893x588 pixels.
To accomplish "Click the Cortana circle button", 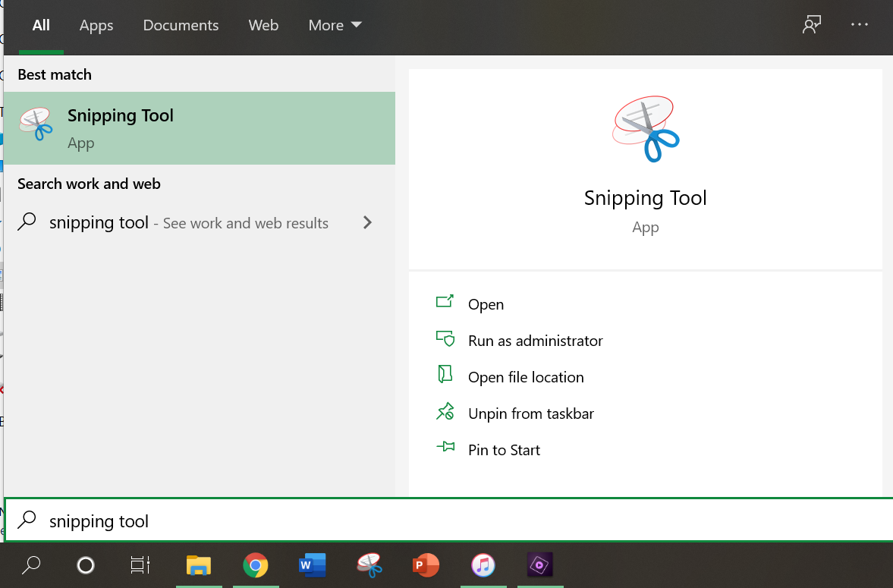I will [85, 565].
